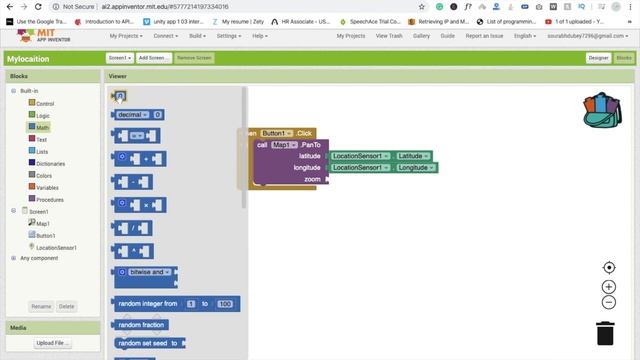Open Button1 dropdown in Click block
640x360 pixels.
[277, 133]
